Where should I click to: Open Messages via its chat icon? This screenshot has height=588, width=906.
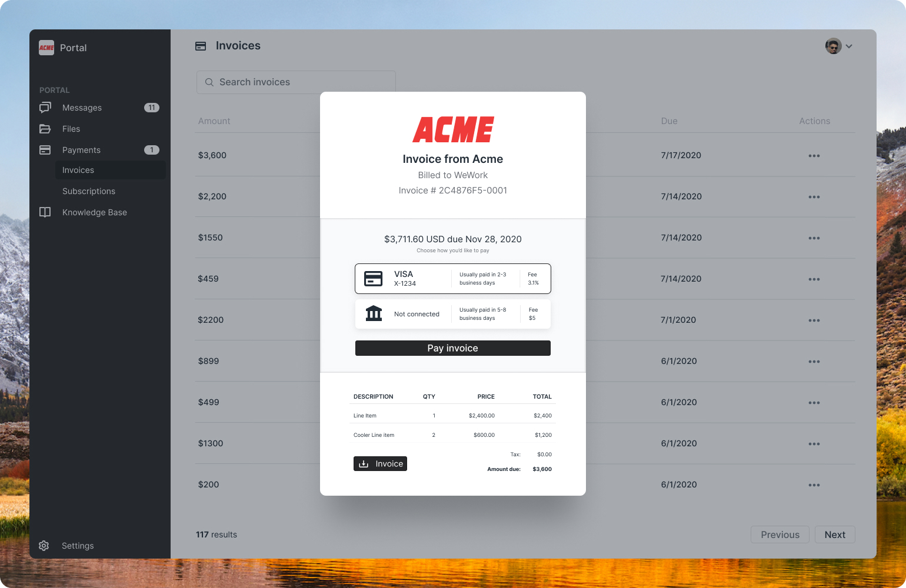tap(45, 108)
